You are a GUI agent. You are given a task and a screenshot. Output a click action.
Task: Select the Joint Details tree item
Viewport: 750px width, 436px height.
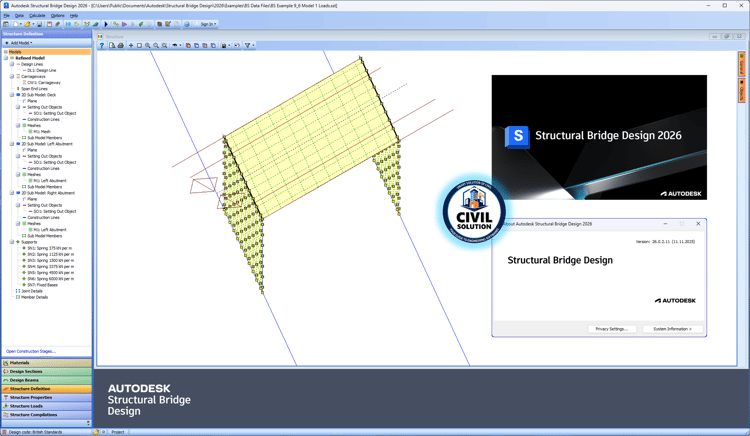point(32,291)
